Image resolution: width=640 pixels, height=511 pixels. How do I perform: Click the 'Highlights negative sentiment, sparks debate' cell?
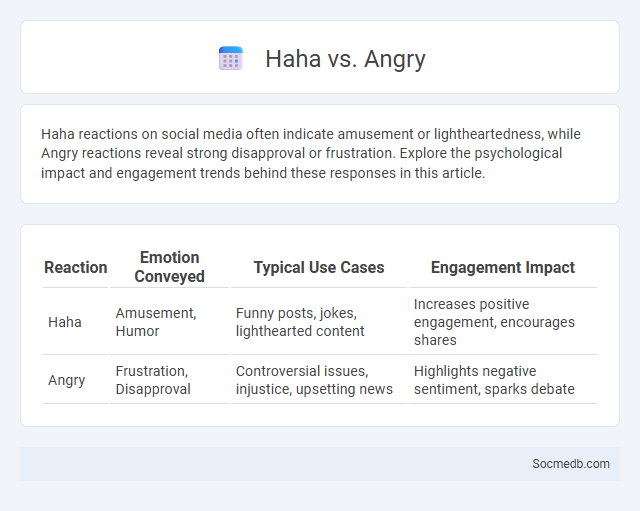pyautogui.click(x=503, y=380)
